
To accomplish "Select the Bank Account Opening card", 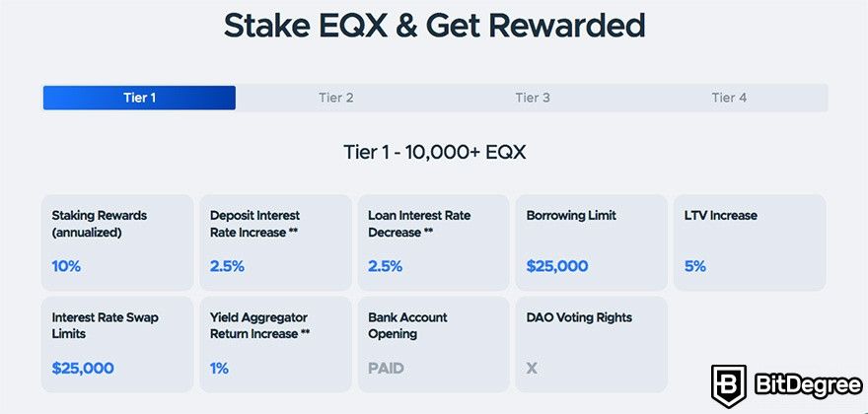I will pyautogui.click(x=433, y=344).
